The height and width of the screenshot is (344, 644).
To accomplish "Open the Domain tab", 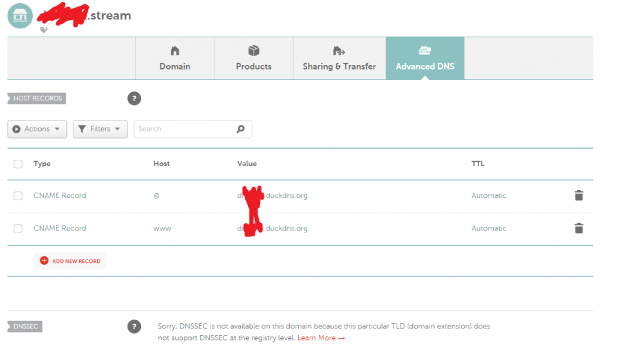I will [175, 59].
